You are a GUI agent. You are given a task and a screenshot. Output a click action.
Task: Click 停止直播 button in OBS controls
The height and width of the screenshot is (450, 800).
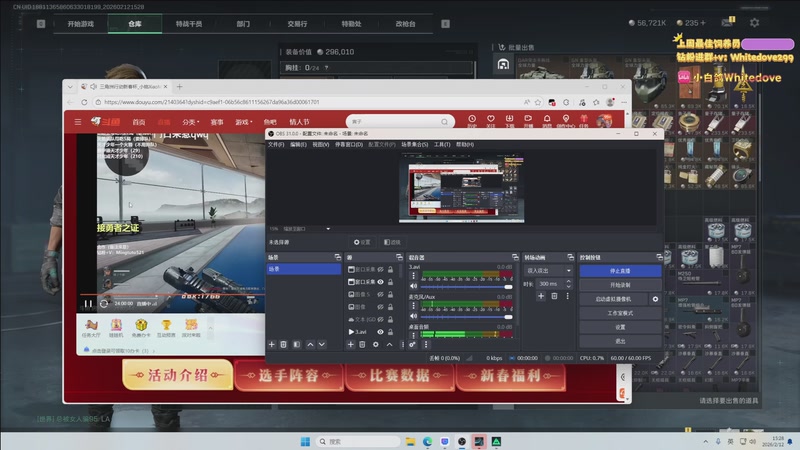[620, 271]
